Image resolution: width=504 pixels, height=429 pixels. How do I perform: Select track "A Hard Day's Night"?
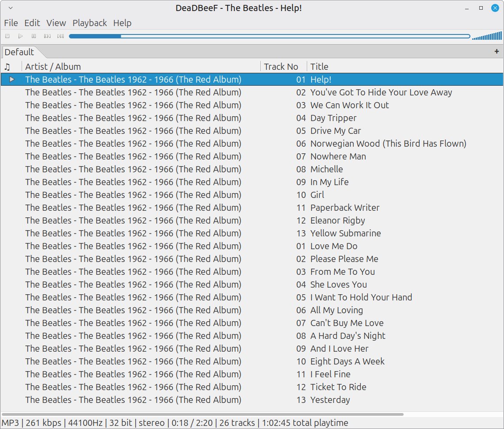tap(252, 336)
